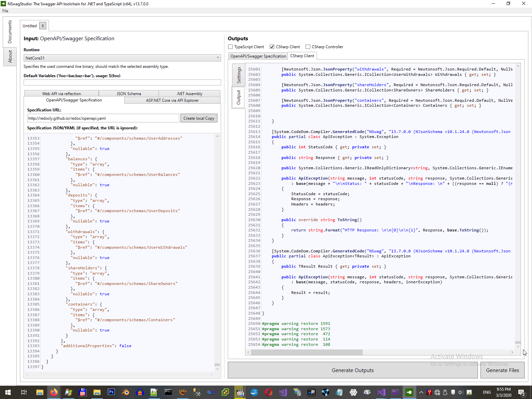
Task: Open Blender from the taskbar
Action: coord(125,392)
